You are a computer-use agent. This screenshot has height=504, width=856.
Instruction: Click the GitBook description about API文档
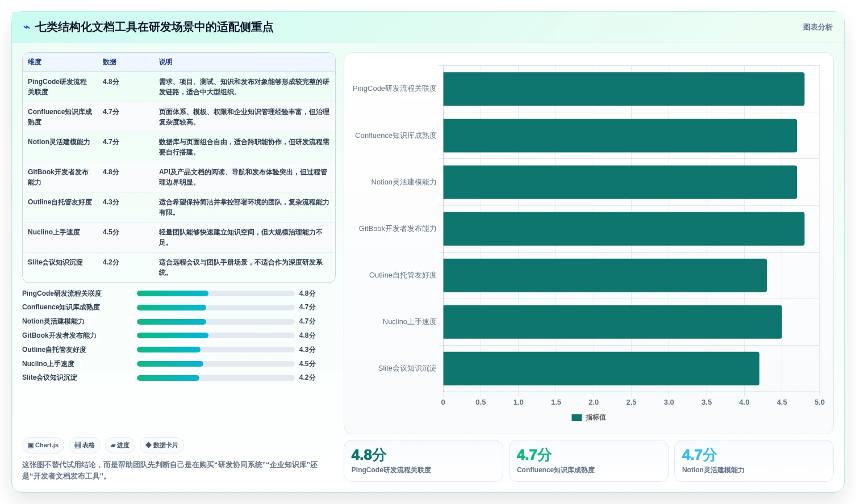click(243, 177)
